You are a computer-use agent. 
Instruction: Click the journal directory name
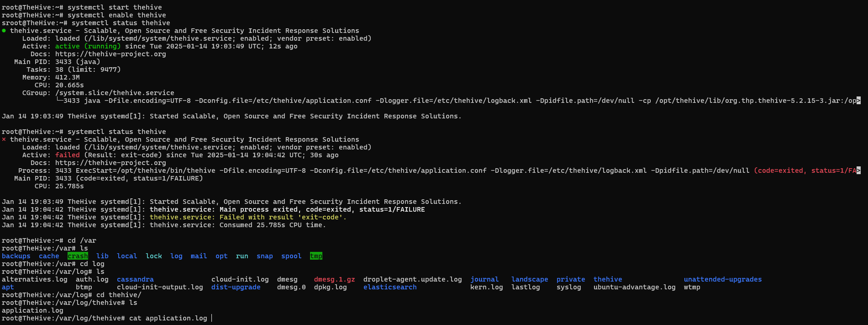pos(484,279)
